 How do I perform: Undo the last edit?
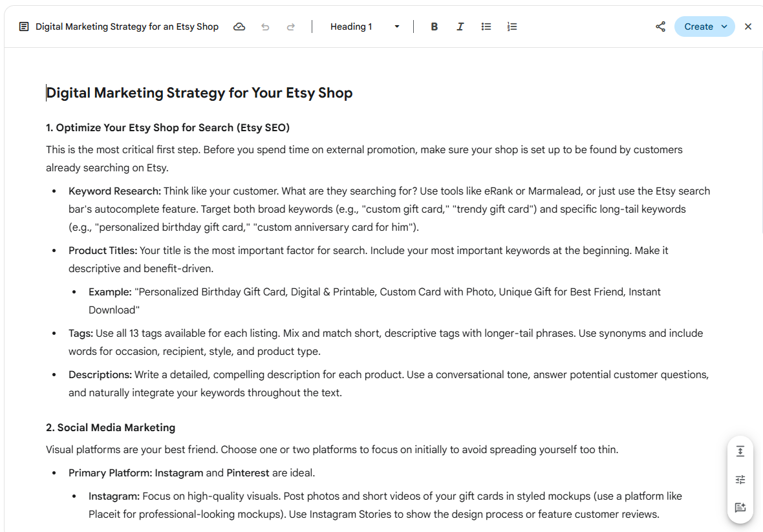point(265,27)
